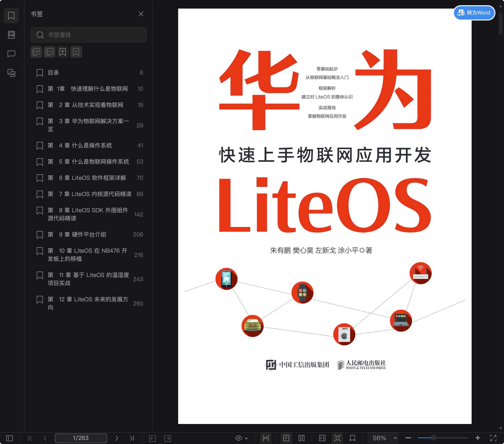
Task: Open the thumbnails panel icon
Action: [x=11, y=35]
